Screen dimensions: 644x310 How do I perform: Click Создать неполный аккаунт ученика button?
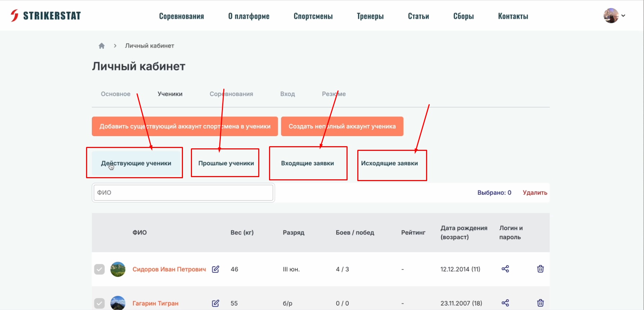point(342,126)
